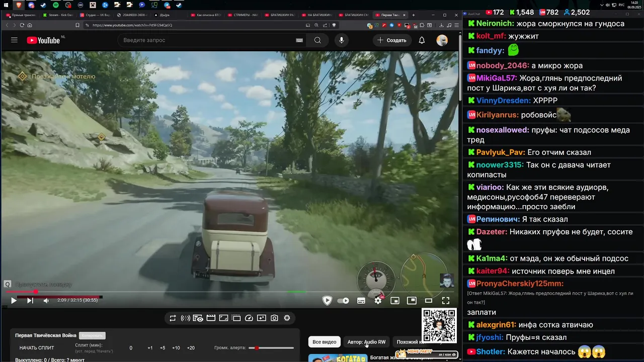The width and height of the screenshot is (644, 362).
Task: Bookmark this page icon
Action: click(x=77, y=25)
